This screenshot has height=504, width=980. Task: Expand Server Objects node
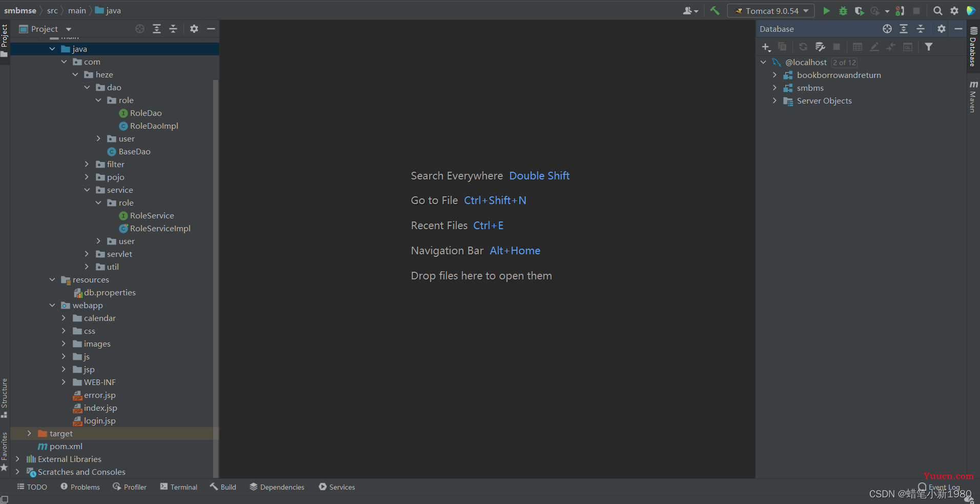pos(775,100)
